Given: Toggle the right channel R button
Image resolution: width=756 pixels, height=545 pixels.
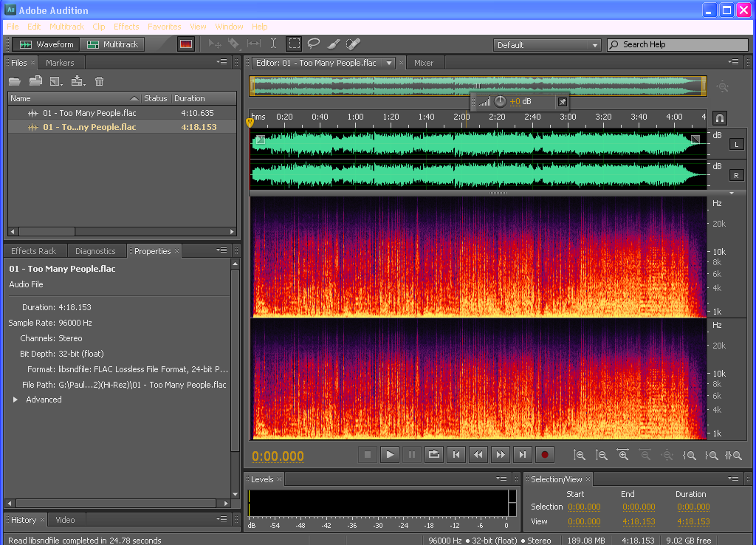Looking at the screenshot, I should pos(736,176).
